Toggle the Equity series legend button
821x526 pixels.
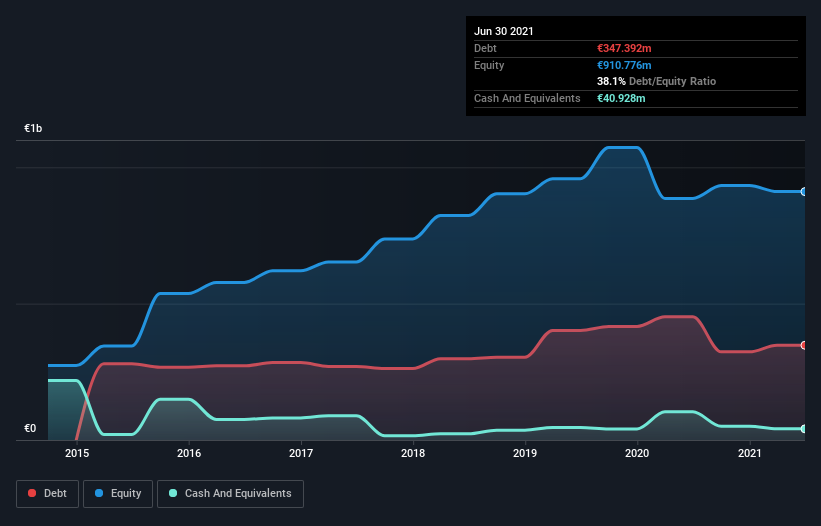(x=118, y=494)
